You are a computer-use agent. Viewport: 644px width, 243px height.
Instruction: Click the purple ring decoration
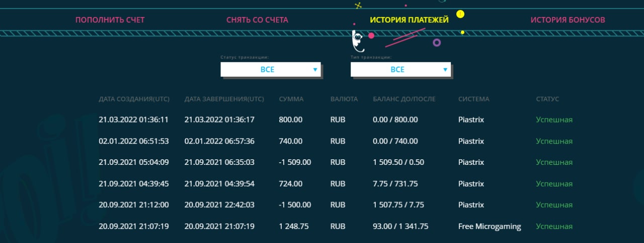point(437,43)
